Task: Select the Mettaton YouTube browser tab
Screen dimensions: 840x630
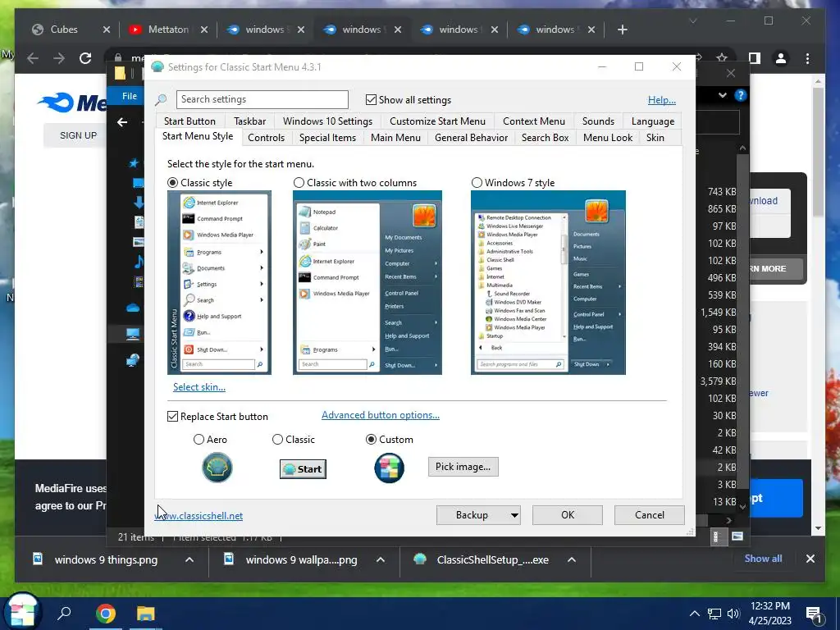Action: point(167,30)
